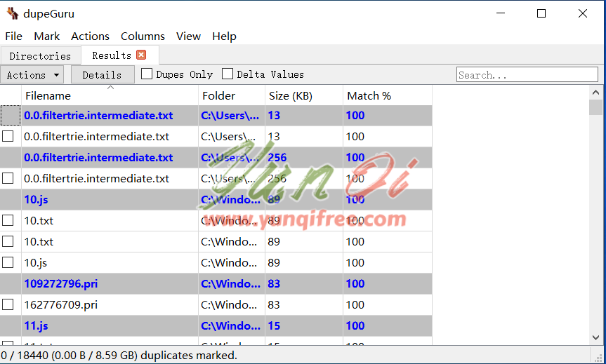Open the Mark menu
Image resolution: width=606 pixels, height=364 pixels.
47,36
